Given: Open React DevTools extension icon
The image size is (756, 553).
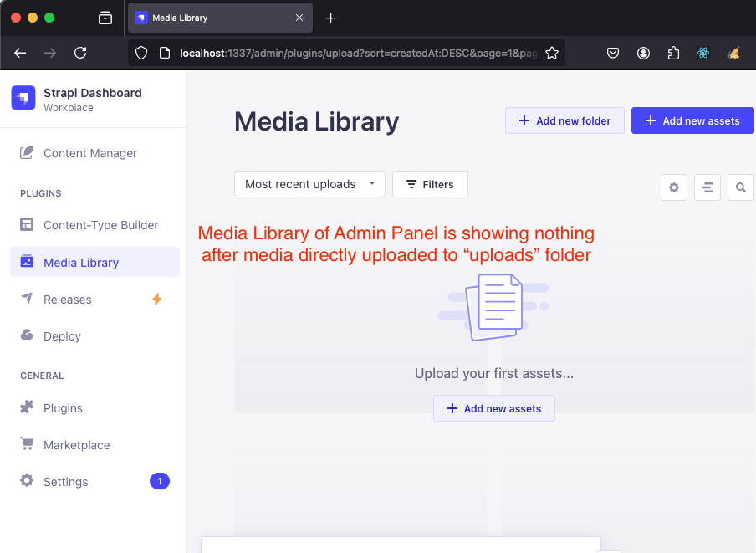Looking at the screenshot, I should click(x=703, y=53).
